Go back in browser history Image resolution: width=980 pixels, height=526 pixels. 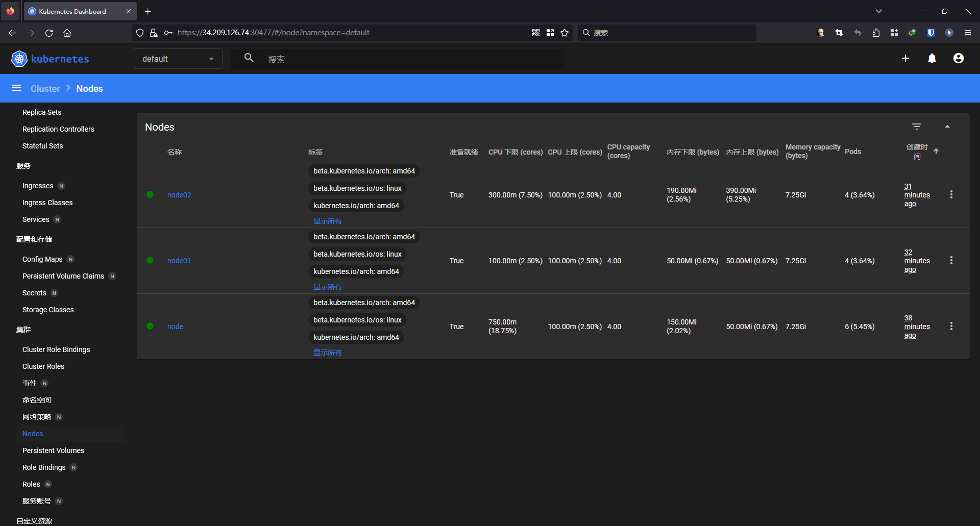click(x=12, y=33)
